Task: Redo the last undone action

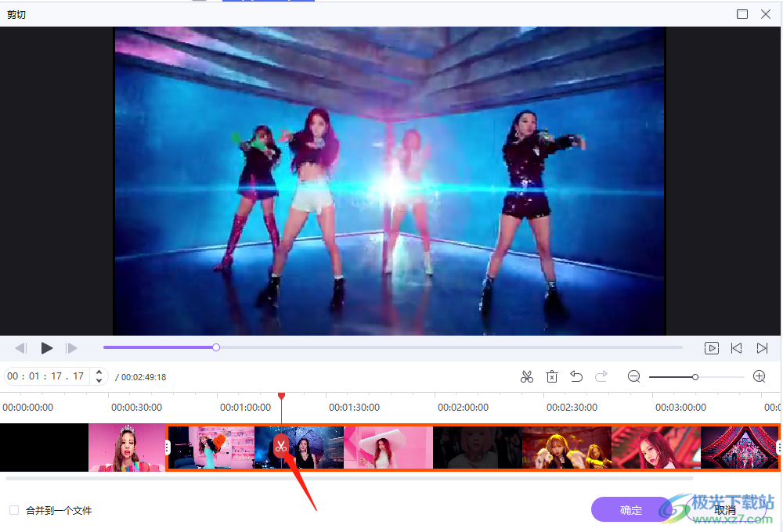Action: [601, 376]
